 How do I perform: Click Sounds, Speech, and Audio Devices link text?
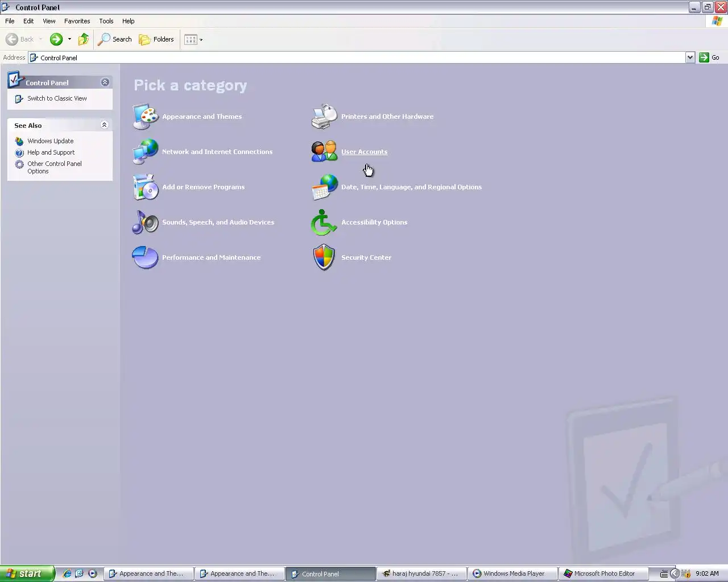pos(218,222)
